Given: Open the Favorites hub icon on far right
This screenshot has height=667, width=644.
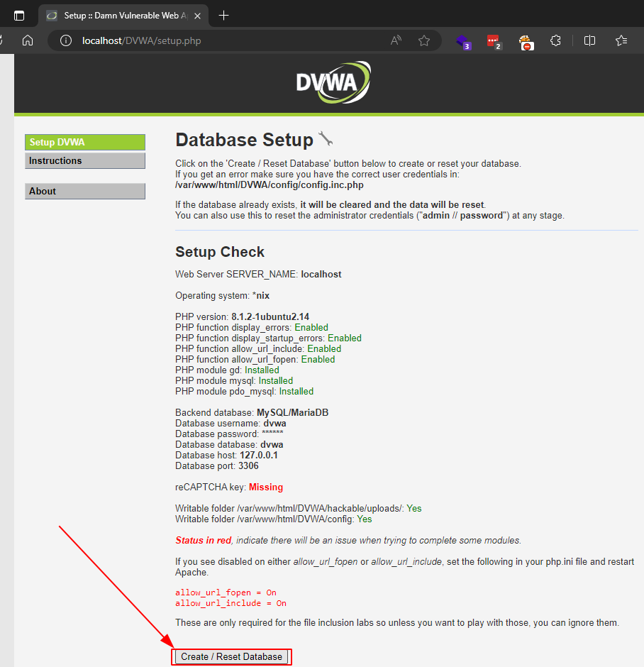Looking at the screenshot, I should point(621,40).
